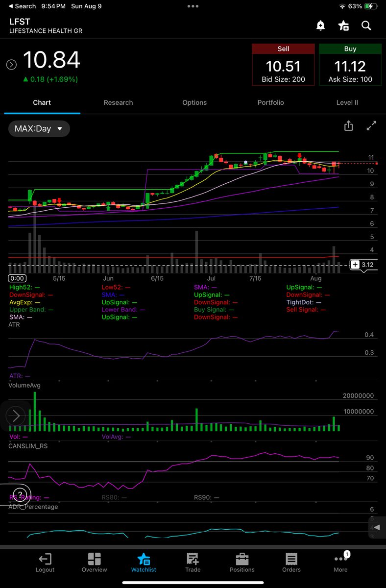Tap the Wi-Fi status icon
The width and height of the screenshot is (386, 588).
pyautogui.click(x=342, y=6)
